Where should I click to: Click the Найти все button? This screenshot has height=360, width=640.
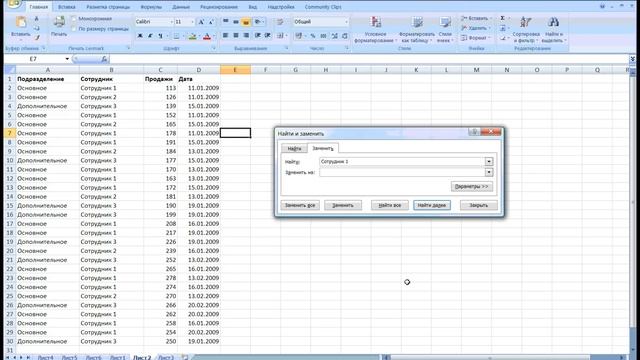(x=389, y=205)
